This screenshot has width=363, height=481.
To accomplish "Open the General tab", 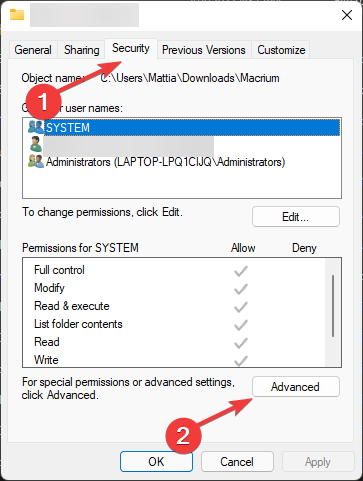I will coord(33,50).
